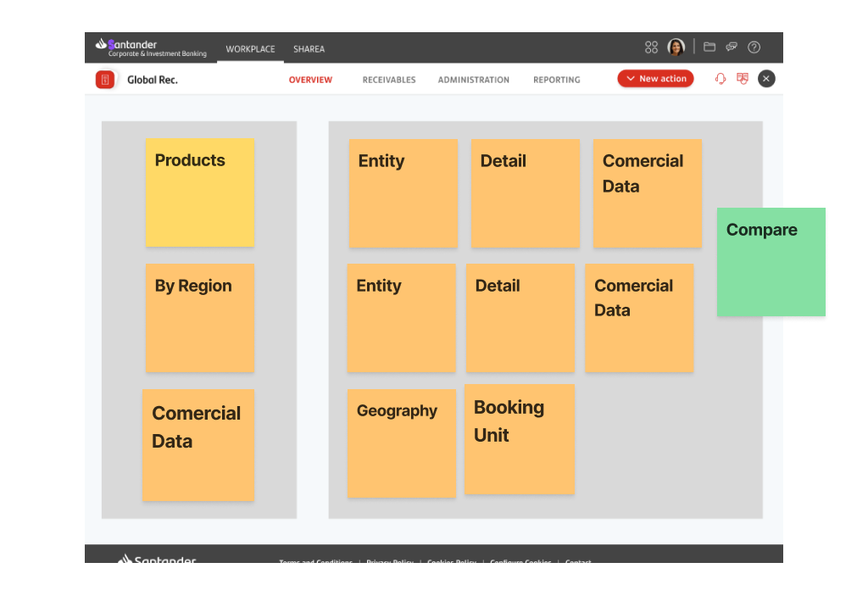
Task: Switch to the WORKPLACE tab
Action: click(x=250, y=48)
